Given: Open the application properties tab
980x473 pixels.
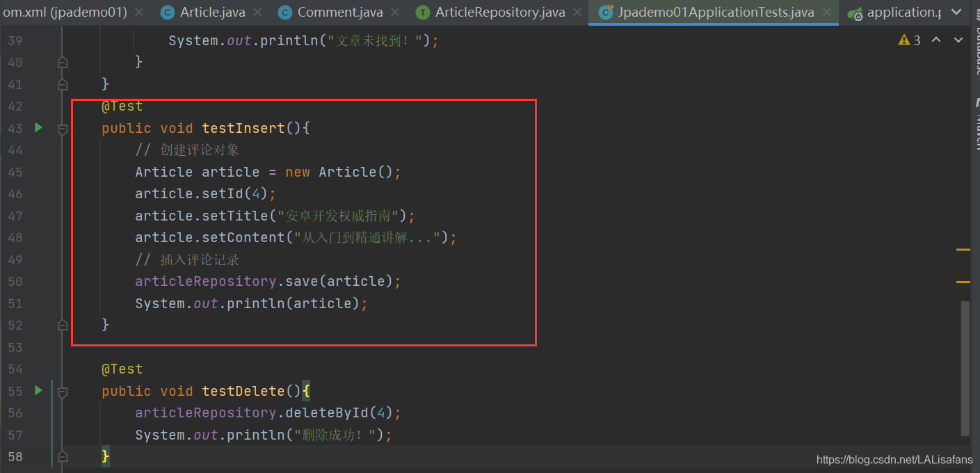Looking at the screenshot, I should pyautogui.click(x=894, y=13).
